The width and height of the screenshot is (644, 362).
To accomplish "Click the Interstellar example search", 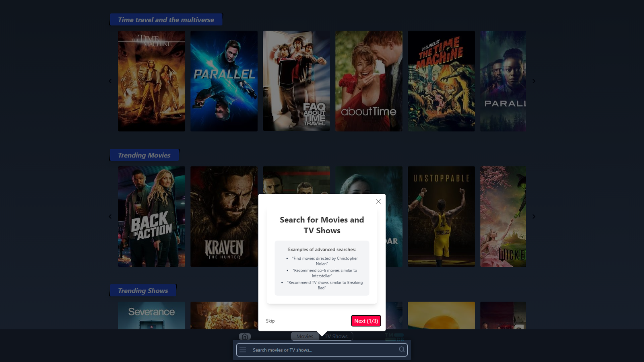I will point(324,273).
